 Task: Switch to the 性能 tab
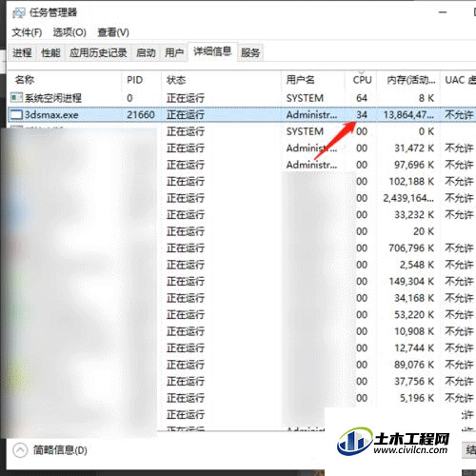(50, 52)
